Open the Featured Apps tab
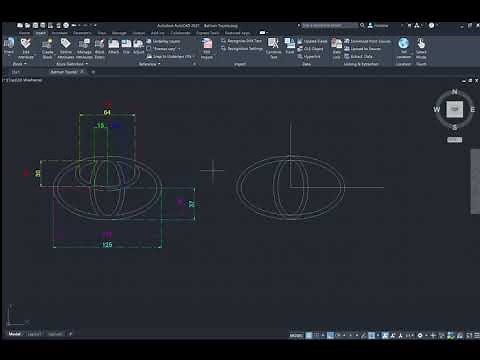This screenshot has width=480, height=360. pos(237,33)
